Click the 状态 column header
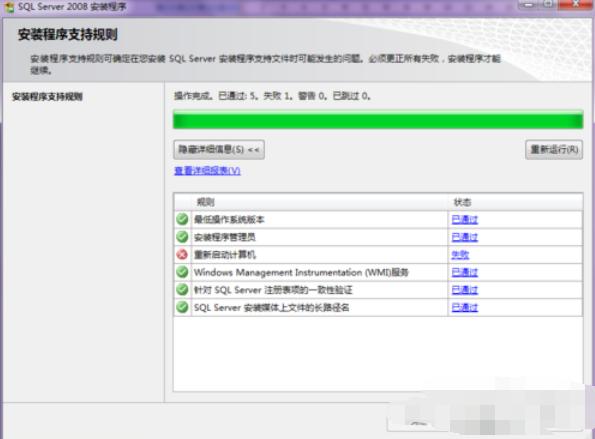 point(515,202)
